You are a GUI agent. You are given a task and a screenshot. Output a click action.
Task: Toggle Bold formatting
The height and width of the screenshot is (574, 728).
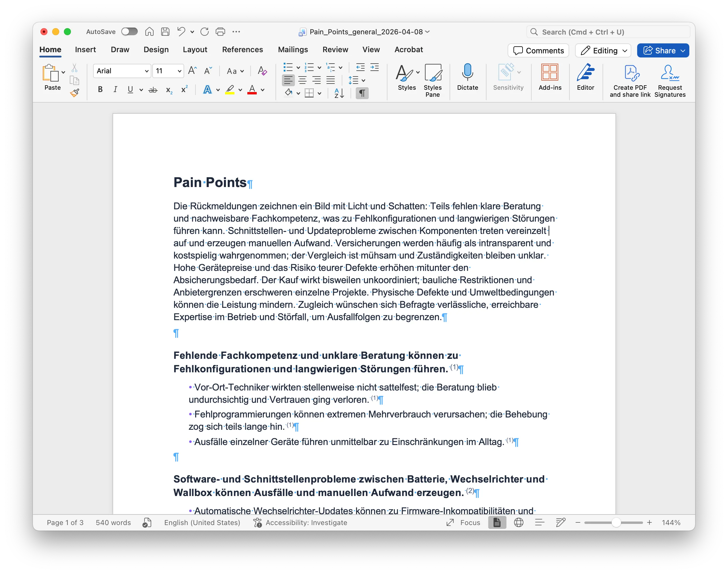(x=100, y=89)
